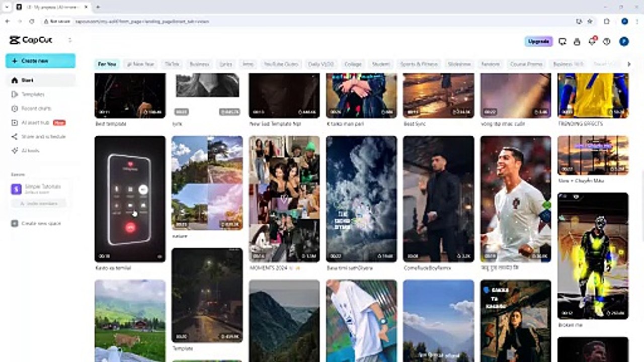Click the Share and schedule icon
Image resolution: width=644 pixels, height=362 pixels.
pyautogui.click(x=15, y=136)
